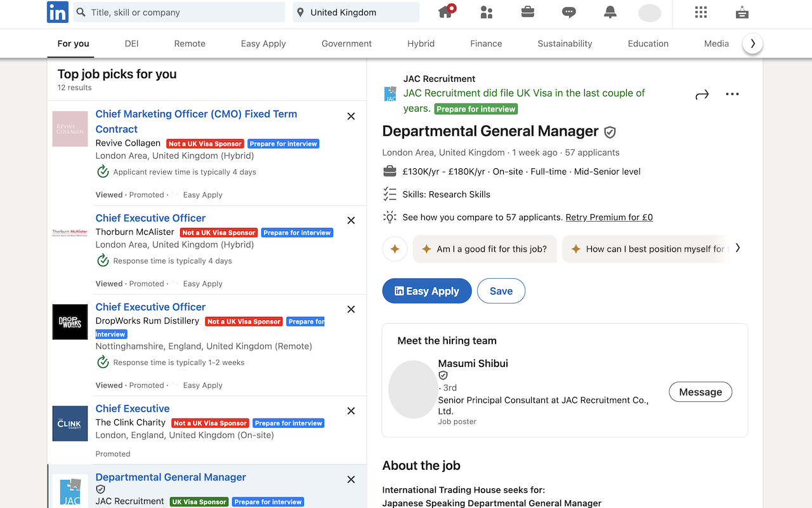The height and width of the screenshot is (508, 812).
Task: Select the Education tab
Action: (x=648, y=44)
